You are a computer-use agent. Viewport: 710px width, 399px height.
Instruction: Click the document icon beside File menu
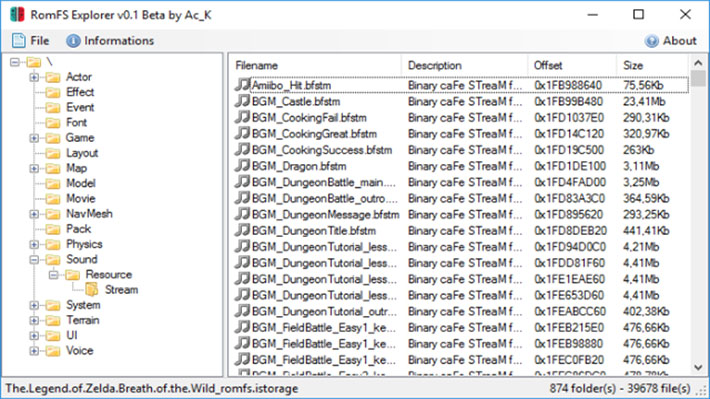(x=19, y=41)
